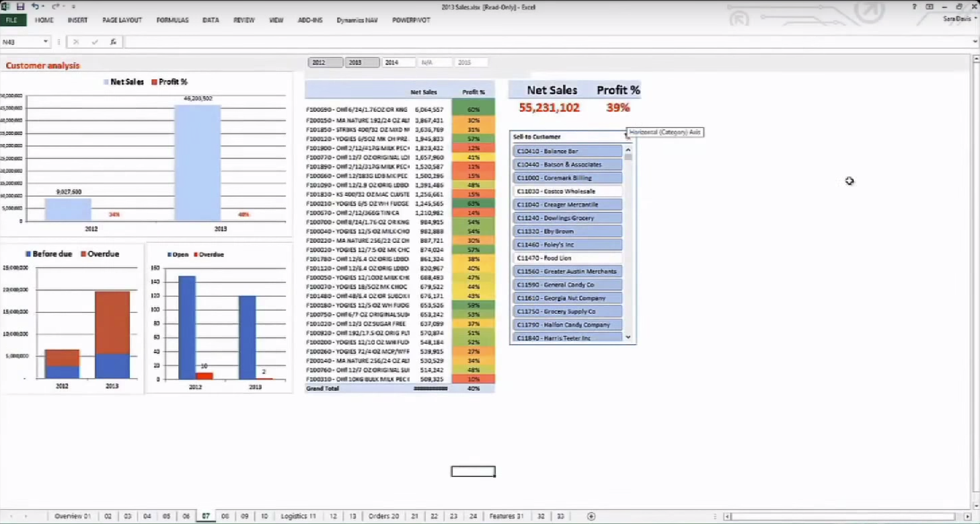Screen dimensions: 980x524
Task: Open the ADD-INS ribbon tab
Action: click(310, 20)
